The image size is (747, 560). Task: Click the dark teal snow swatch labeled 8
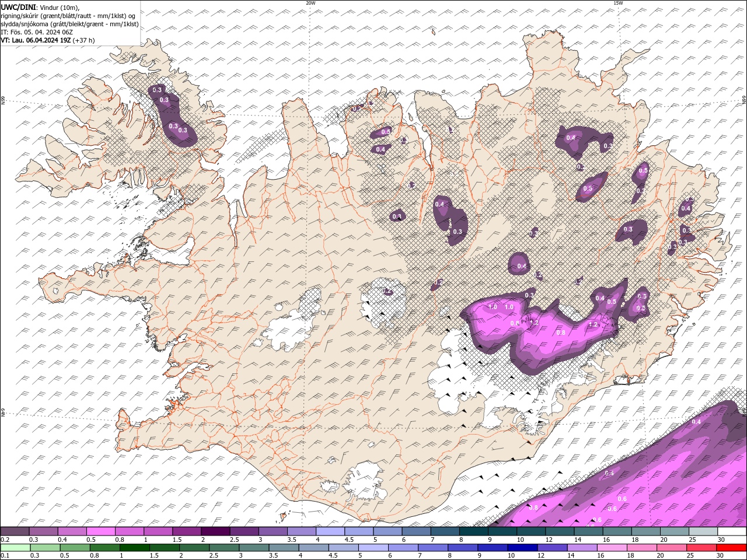473,531
